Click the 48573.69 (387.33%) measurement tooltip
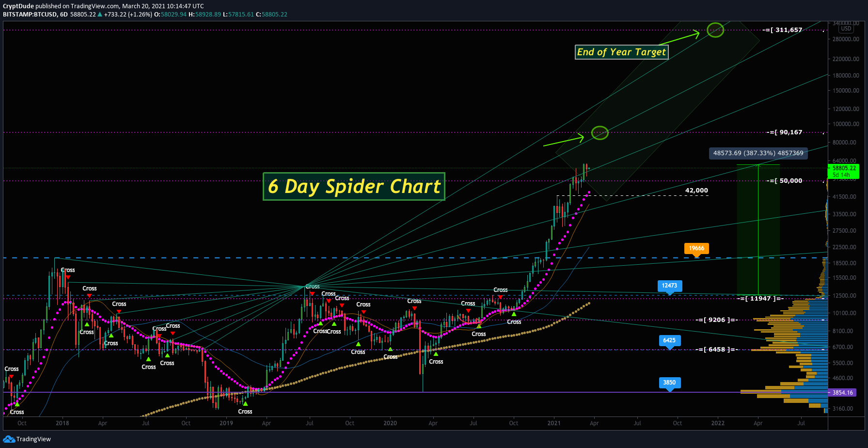868x448 pixels. point(758,153)
